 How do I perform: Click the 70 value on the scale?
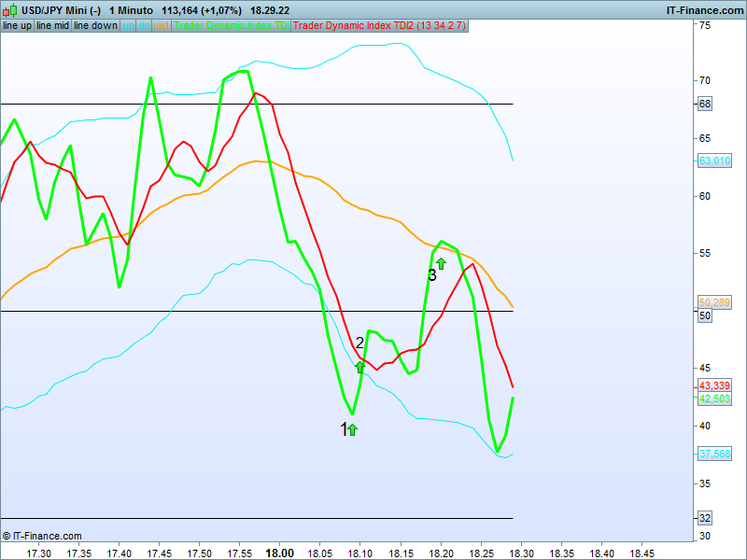pyautogui.click(x=705, y=81)
